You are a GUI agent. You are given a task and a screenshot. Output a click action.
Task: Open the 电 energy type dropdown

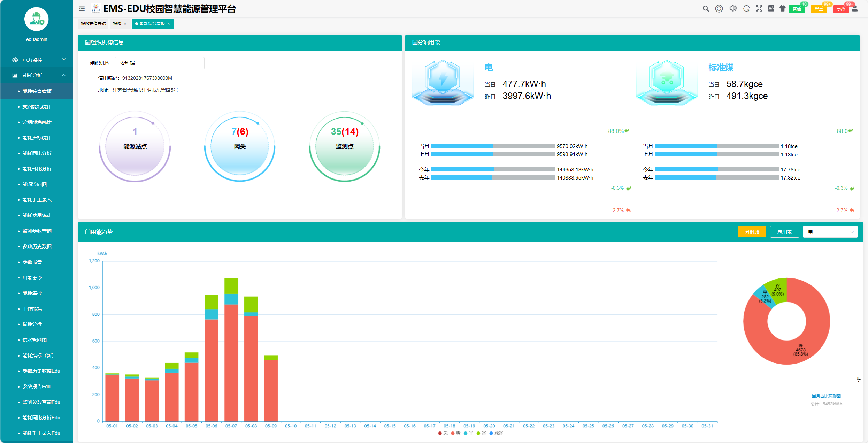(830, 232)
